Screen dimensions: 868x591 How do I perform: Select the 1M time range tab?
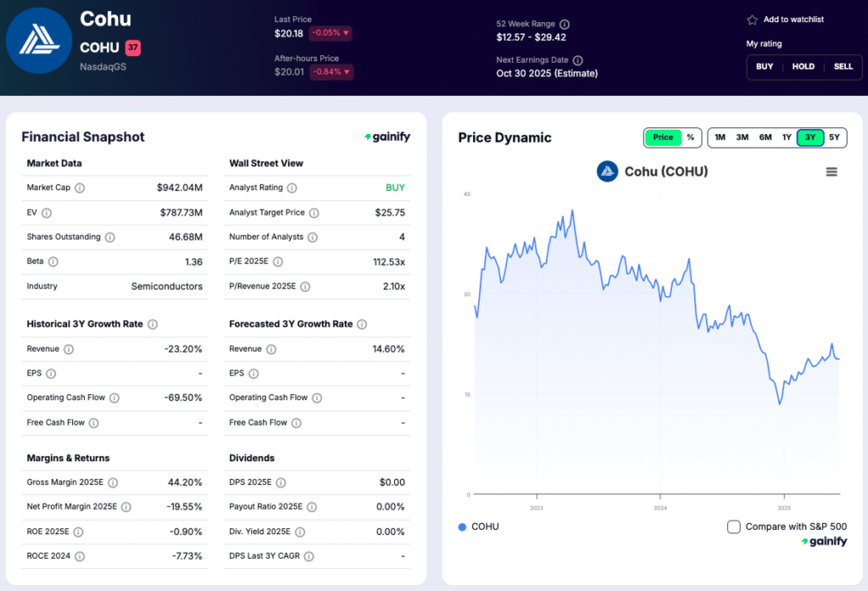coord(720,137)
